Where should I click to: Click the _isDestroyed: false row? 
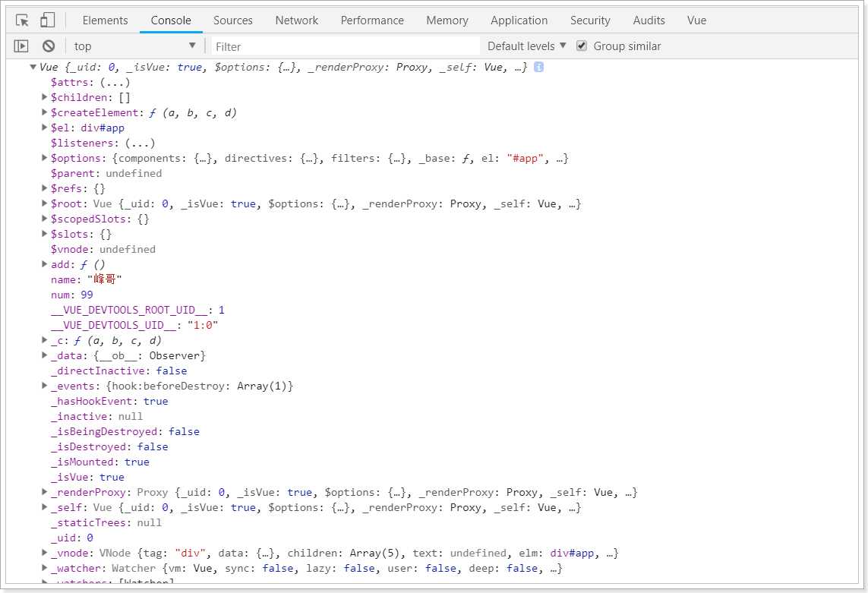tap(109, 446)
